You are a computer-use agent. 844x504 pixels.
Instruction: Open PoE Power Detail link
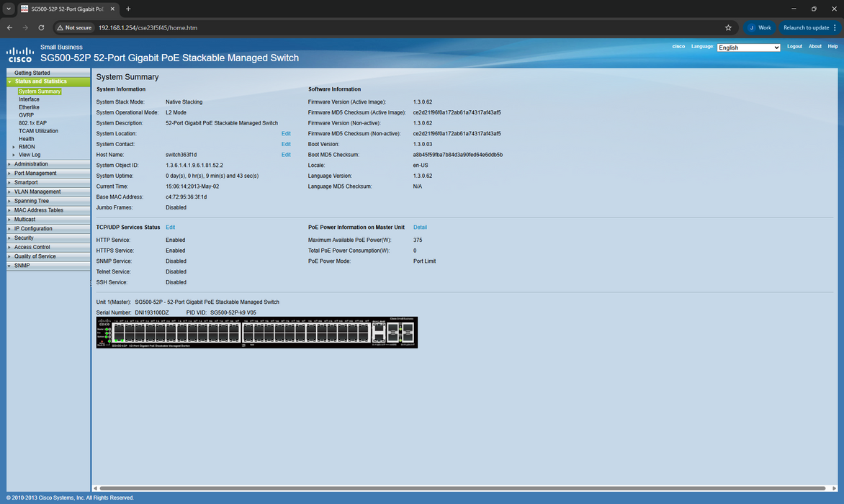click(420, 228)
